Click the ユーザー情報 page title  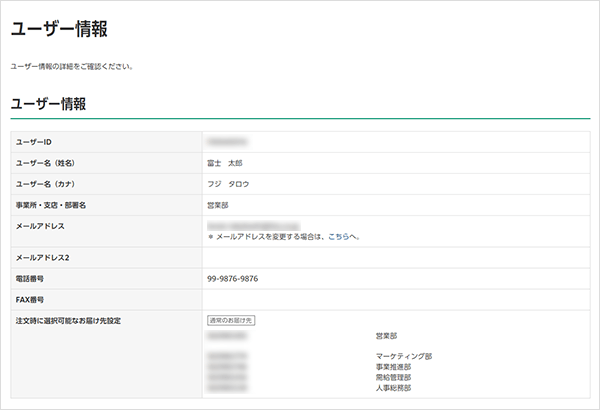coord(59,29)
